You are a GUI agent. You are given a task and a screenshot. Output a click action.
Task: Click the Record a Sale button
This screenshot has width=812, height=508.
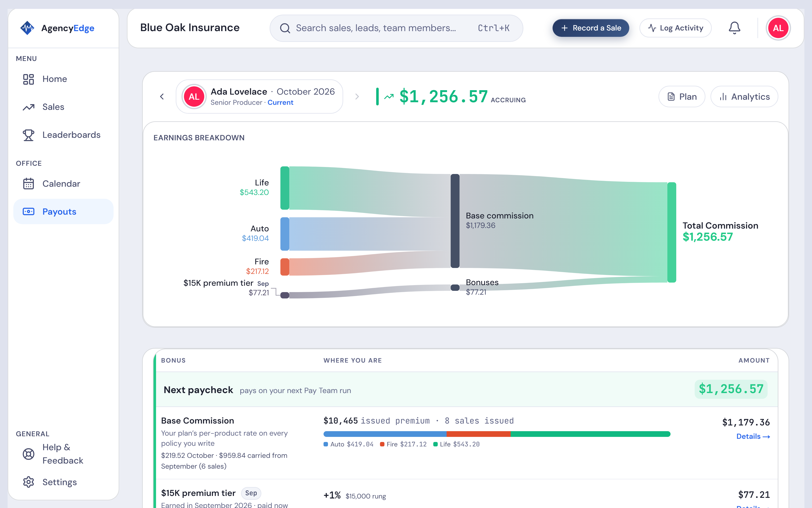point(591,28)
